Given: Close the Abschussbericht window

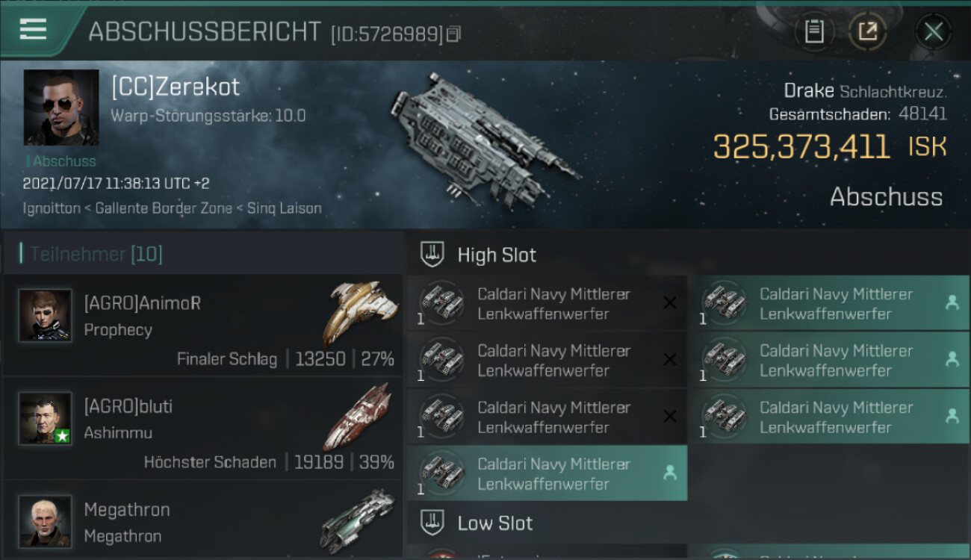Looking at the screenshot, I should click(933, 32).
